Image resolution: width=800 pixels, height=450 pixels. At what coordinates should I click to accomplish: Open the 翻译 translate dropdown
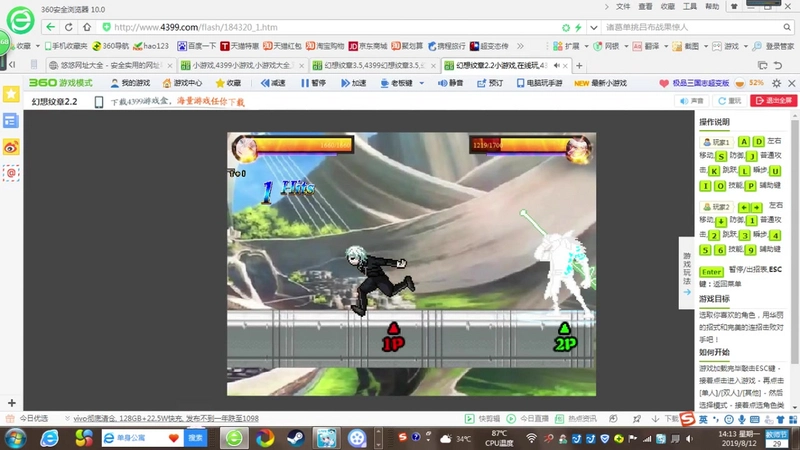click(x=651, y=46)
